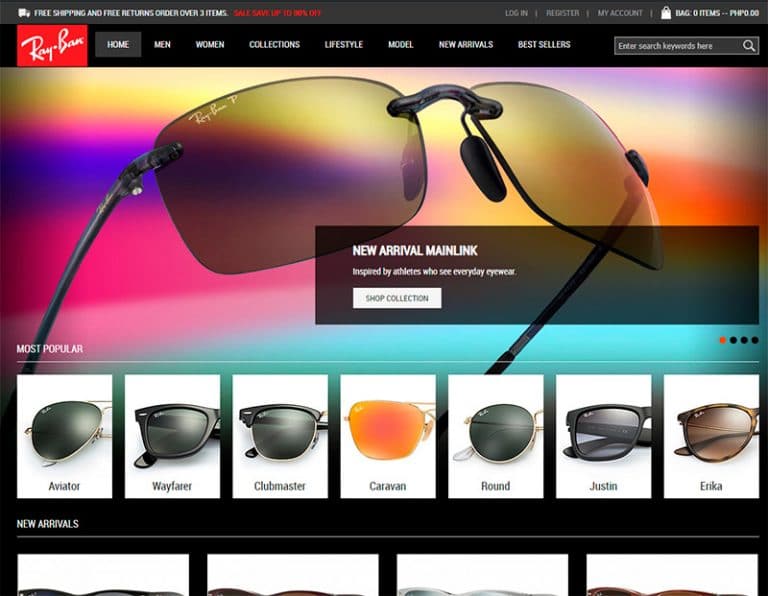Open the Home menu item
Screen dimensions: 768x596
(118, 45)
